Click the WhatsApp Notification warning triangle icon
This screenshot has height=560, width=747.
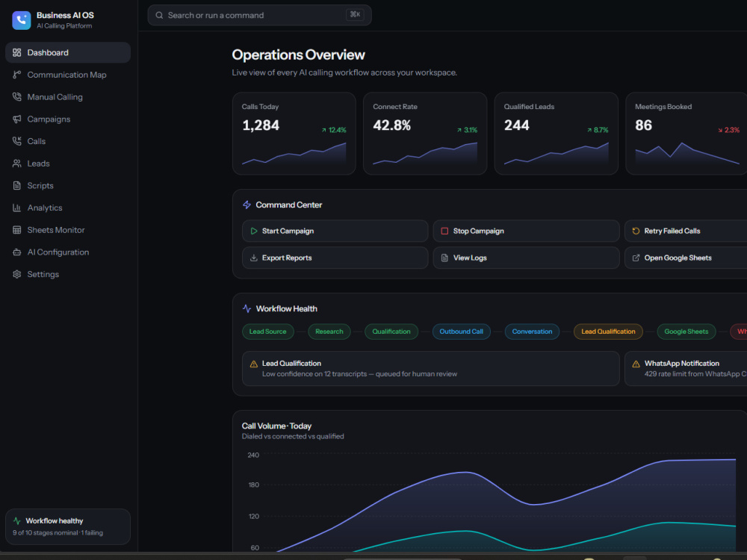click(x=636, y=364)
